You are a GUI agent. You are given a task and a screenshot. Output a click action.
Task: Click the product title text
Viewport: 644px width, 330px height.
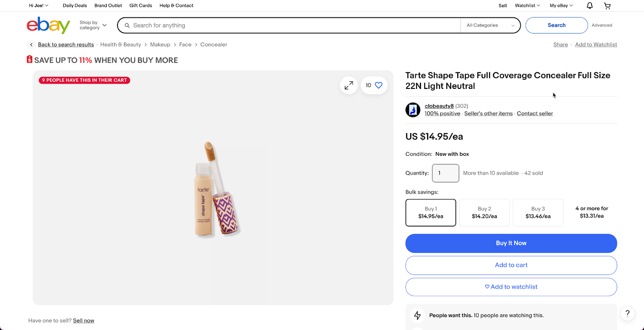pos(508,80)
